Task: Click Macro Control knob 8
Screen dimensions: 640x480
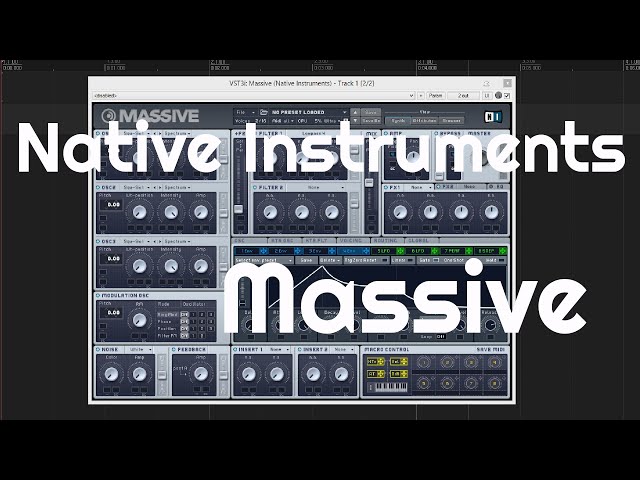Action: pyautogui.click(x=495, y=384)
